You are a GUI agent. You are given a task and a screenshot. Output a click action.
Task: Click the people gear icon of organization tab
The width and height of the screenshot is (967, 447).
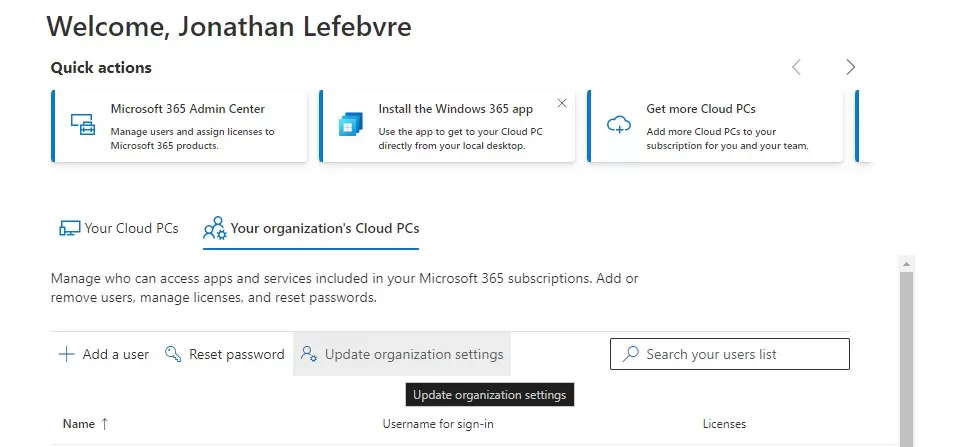(215, 228)
